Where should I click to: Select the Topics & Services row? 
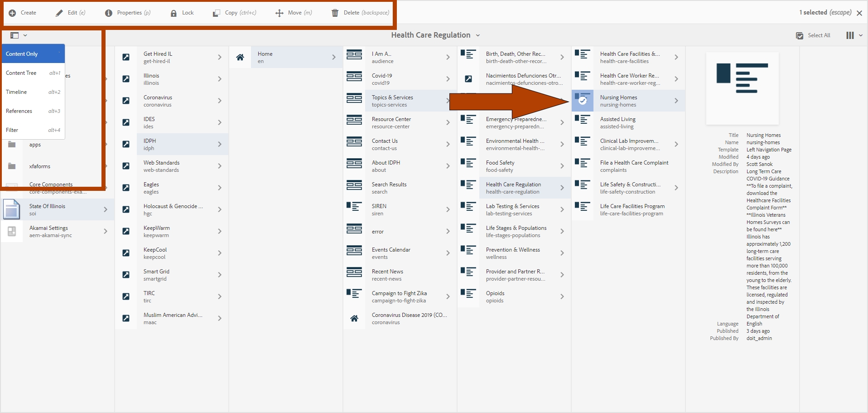400,101
